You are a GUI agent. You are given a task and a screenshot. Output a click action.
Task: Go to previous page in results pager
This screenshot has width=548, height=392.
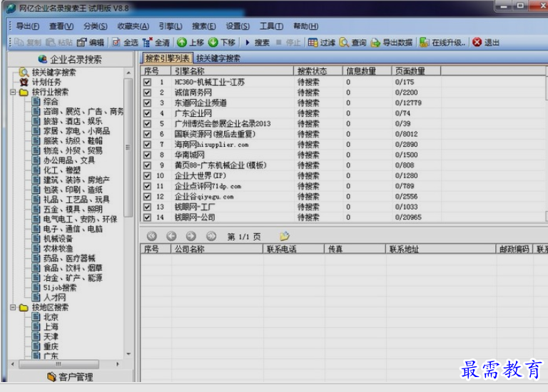[x=171, y=237]
